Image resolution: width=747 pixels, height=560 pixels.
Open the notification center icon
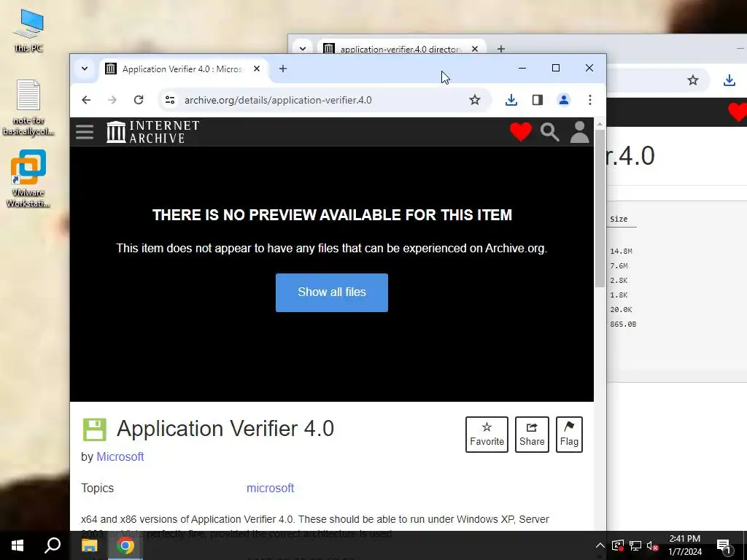click(724, 545)
